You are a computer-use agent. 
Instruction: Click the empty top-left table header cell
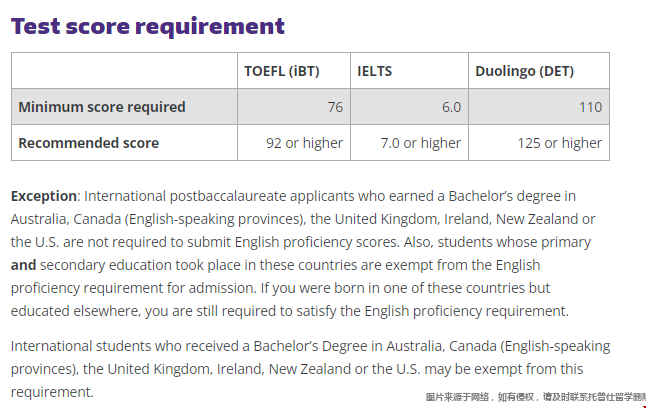[124, 70]
